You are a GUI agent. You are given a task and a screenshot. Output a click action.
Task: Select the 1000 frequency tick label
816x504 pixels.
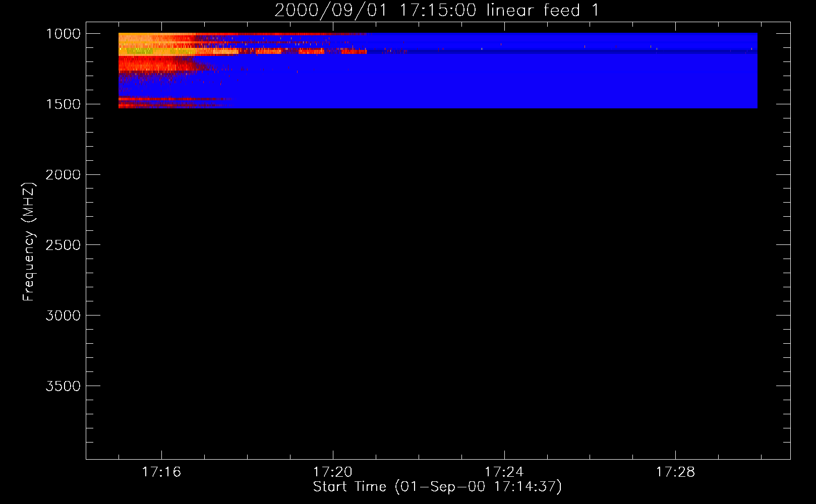pyautogui.click(x=63, y=34)
